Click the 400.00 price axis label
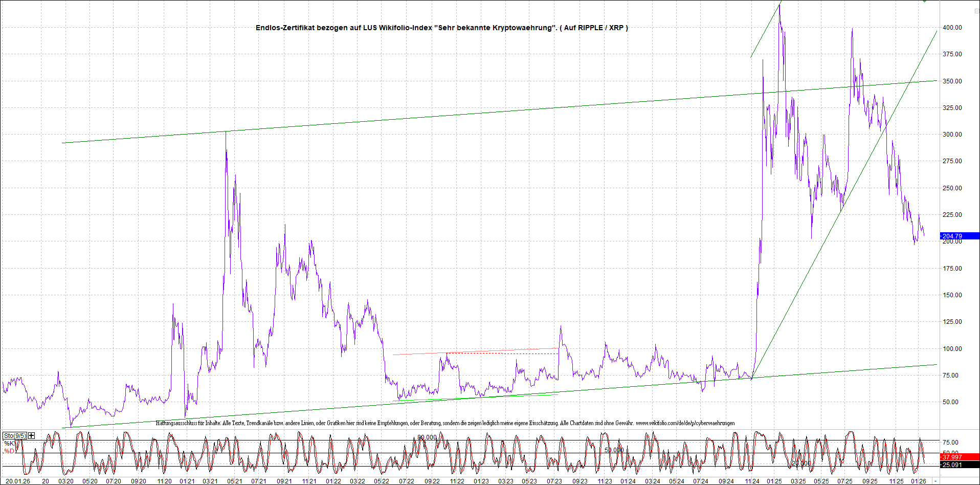980x485 pixels. (952, 28)
